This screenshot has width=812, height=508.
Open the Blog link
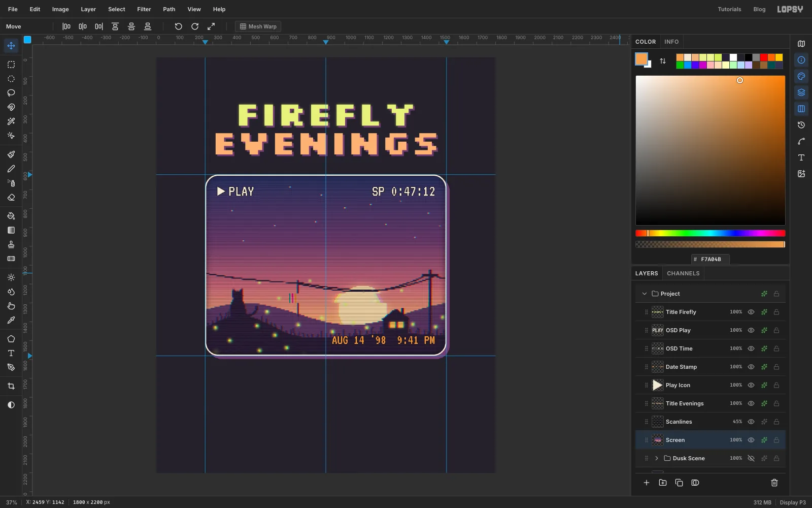pos(759,9)
